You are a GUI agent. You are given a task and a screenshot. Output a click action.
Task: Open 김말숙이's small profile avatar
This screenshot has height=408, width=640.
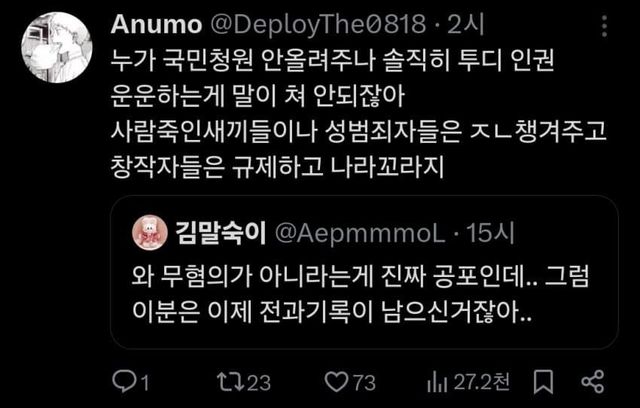[150, 232]
